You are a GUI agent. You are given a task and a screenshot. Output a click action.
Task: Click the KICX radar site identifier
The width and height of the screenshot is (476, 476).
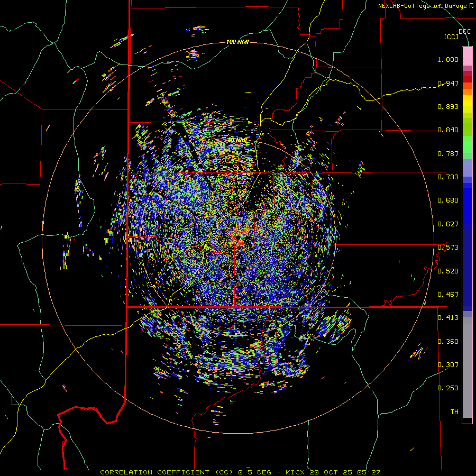[295, 472]
